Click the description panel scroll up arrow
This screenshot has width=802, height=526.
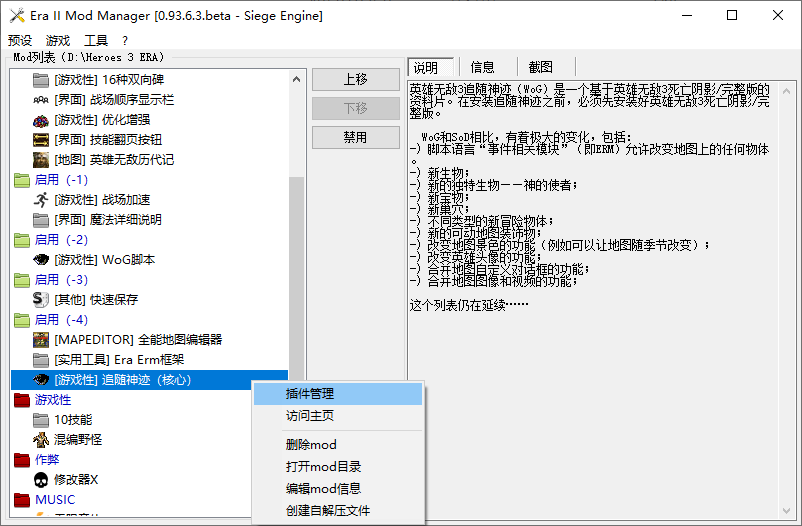point(787,92)
